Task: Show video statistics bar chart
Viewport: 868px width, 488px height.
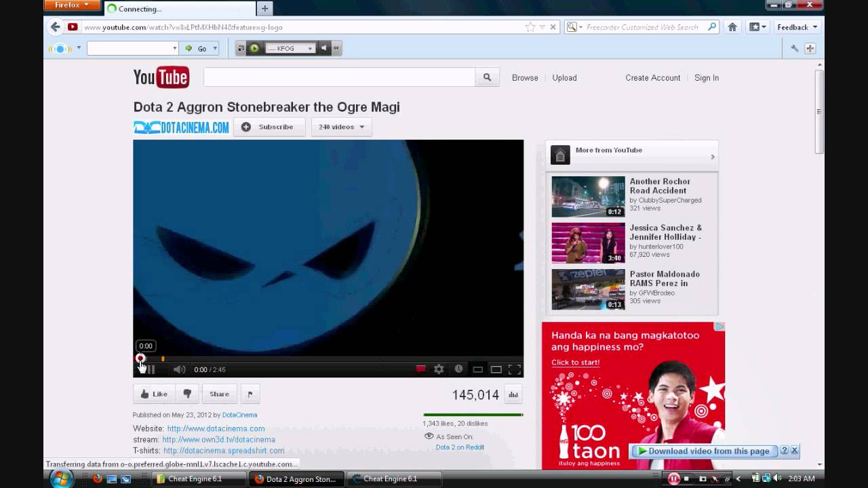Action: click(513, 394)
